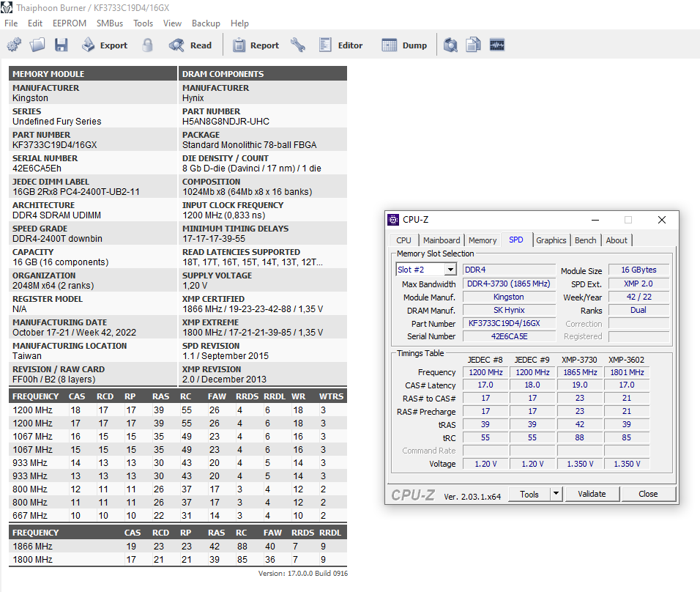Click the Module Manuf. Kingston field in CPU-Z
700x592 pixels.
[509, 297]
